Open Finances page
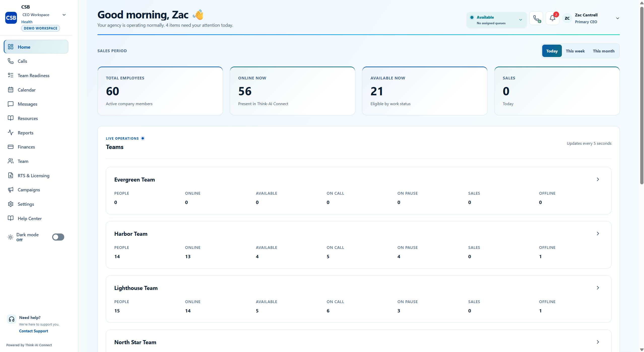 [36, 147]
